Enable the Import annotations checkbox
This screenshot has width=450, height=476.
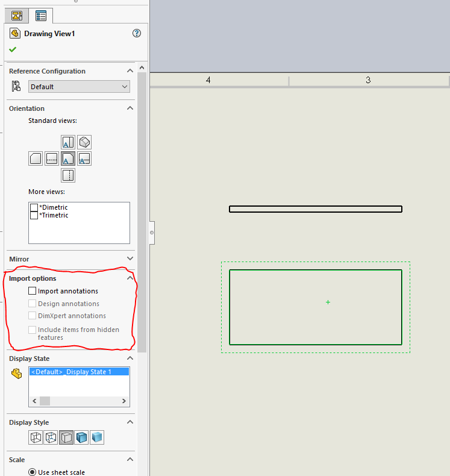33,291
